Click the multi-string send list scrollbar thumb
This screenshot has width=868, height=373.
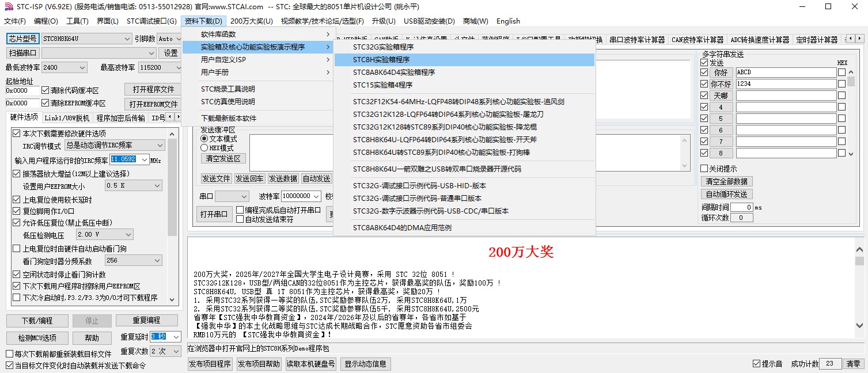point(851,82)
